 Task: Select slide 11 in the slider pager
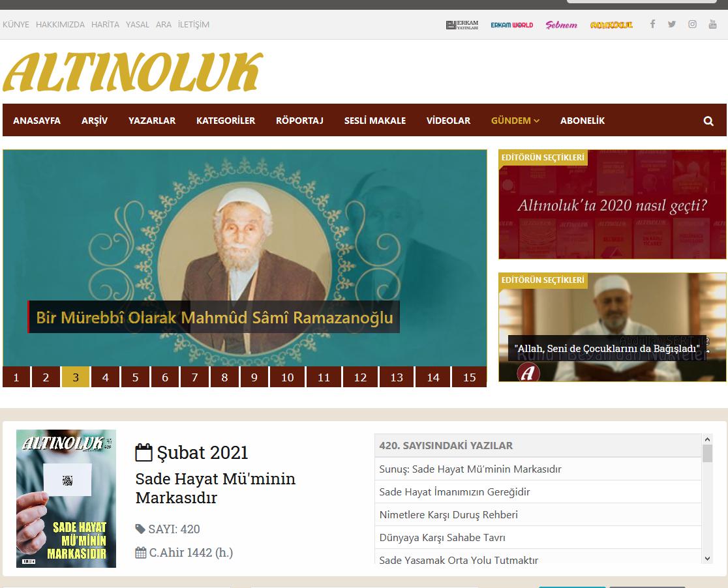324,377
